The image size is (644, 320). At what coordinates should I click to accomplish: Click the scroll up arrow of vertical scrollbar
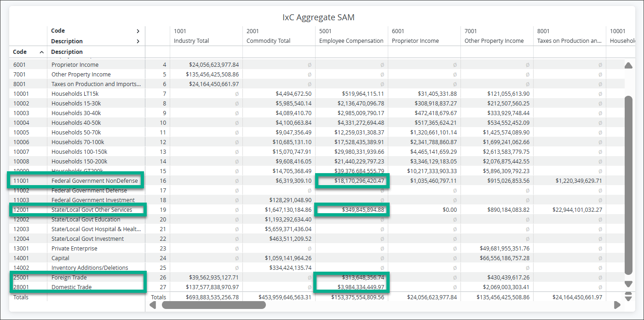coord(628,65)
